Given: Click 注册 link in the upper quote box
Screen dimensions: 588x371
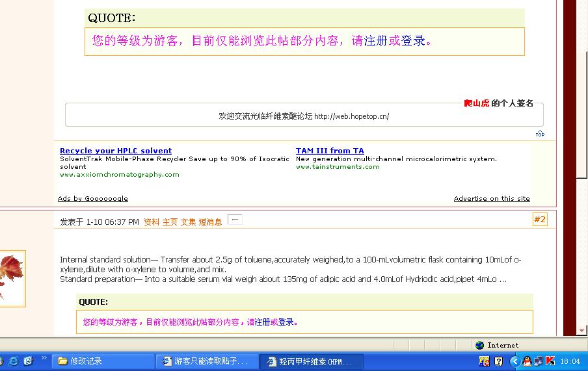Looking at the screenshot, I should coord(376,40).
